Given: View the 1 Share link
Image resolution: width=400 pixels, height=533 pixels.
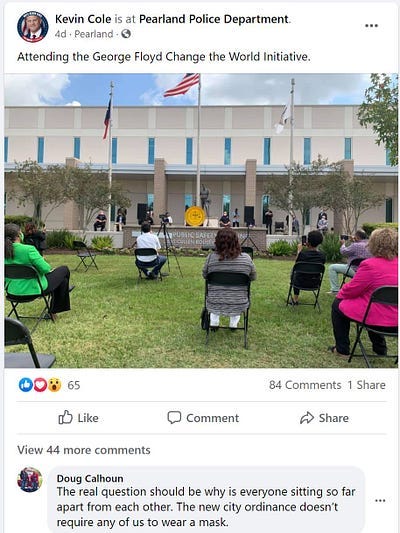Looking at the screenshot, I should click(x=366, y=385).
